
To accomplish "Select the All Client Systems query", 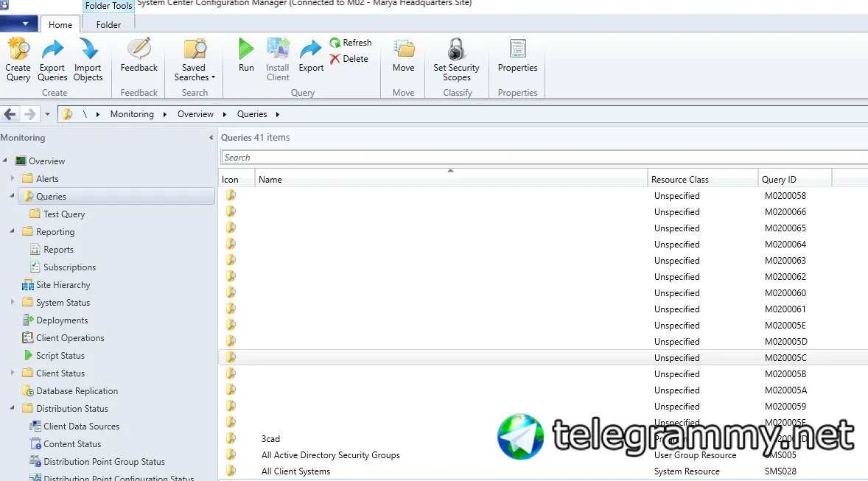I will click(295, 471).
